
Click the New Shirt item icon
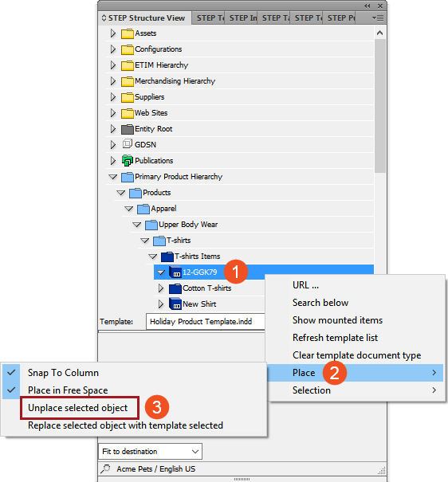pyautogui.click(x=175, y=304)
